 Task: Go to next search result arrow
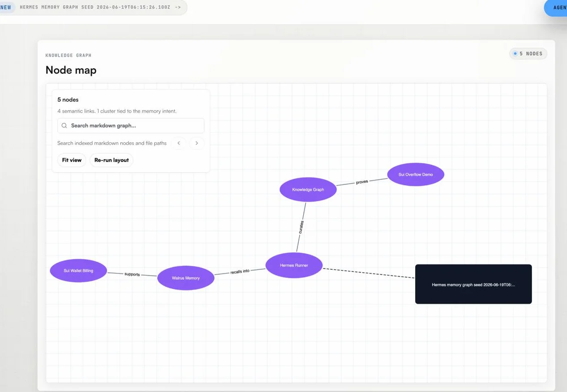[x=197, y=143]
